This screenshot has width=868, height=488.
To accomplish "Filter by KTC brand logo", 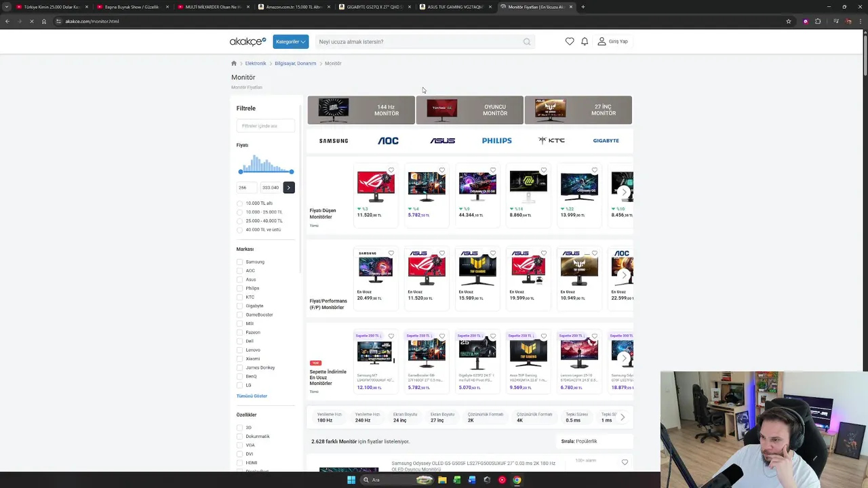I will pos(551,140).
